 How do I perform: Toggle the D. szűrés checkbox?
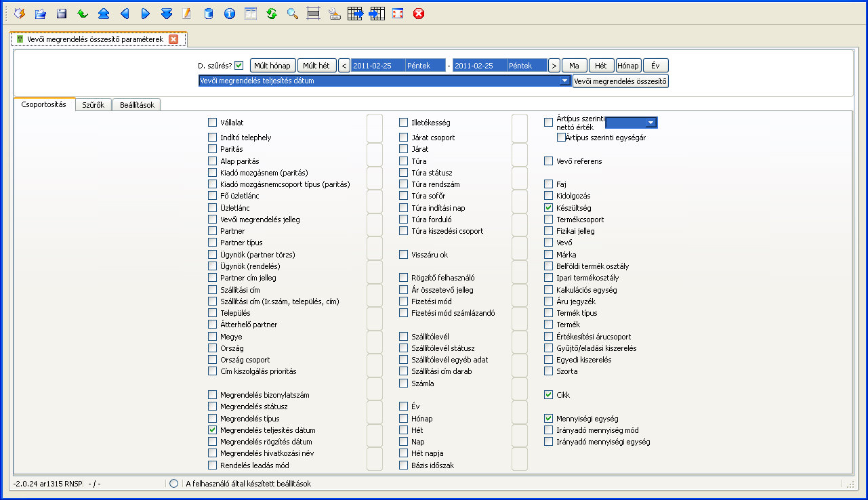pos(239,66)
